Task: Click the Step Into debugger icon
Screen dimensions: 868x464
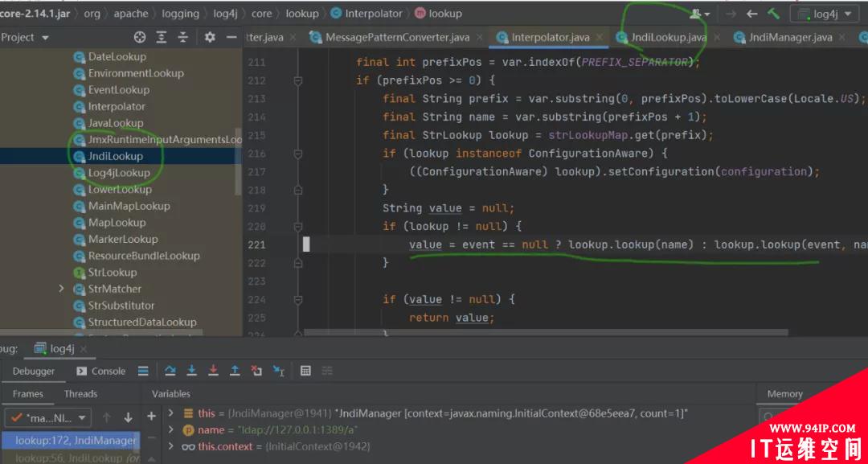Action: pos(191,371)
